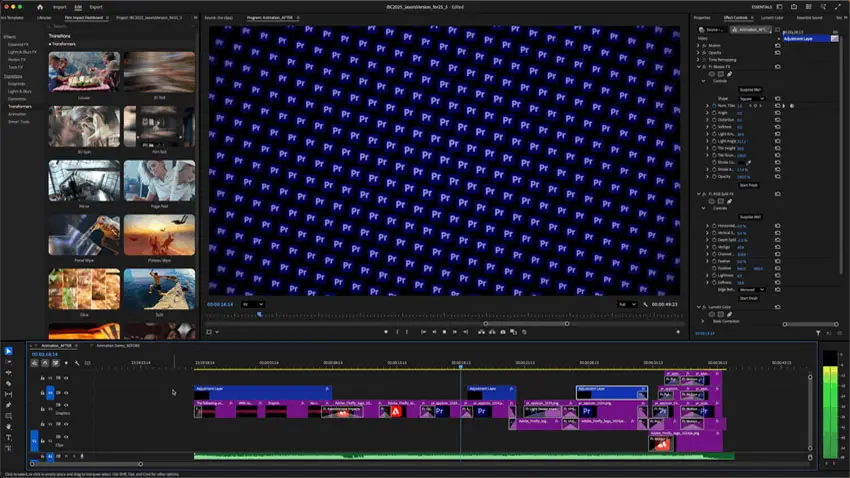This screenshot has width=850, height=478.
Task: Click Mark In below the program monitor
Action: coord(397,332)
